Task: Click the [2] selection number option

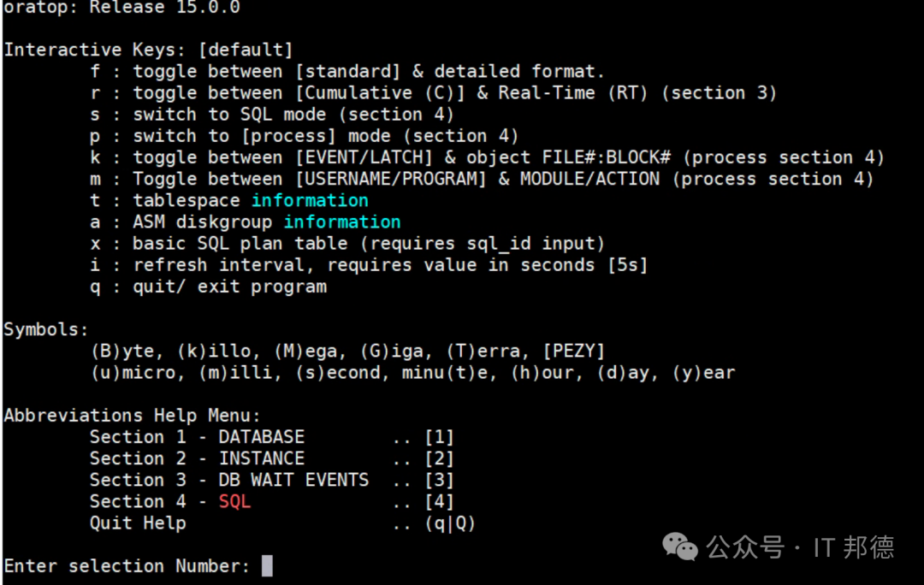Action: click(439, 458)
